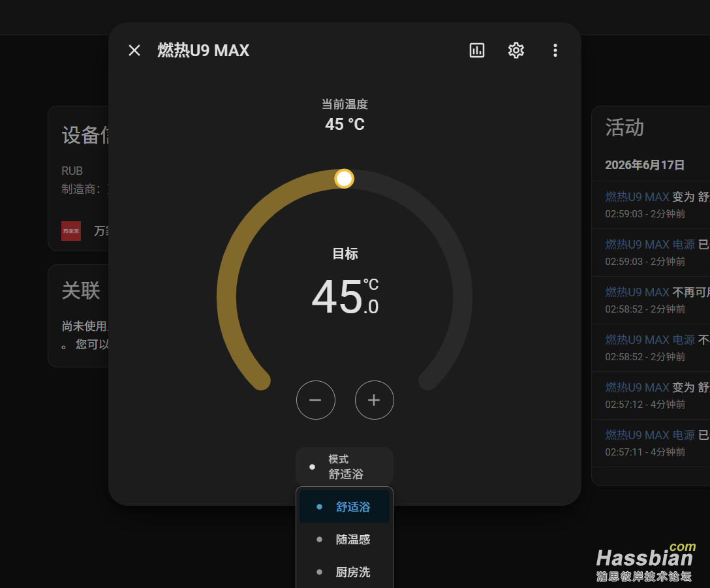710x588 pixels.
Task: Click the Hassbian forum watermark logo
Action: (646, 562)
